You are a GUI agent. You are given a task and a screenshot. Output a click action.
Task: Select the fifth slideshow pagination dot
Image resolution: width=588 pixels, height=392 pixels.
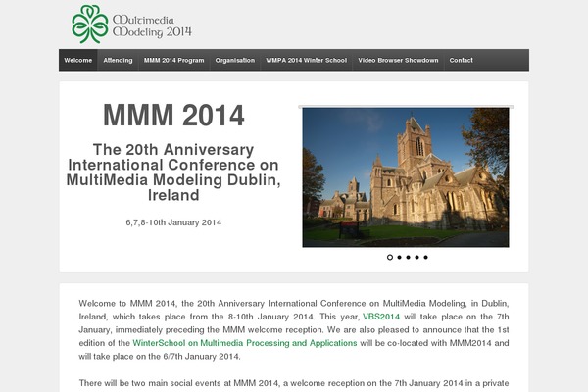coord(425,257)
